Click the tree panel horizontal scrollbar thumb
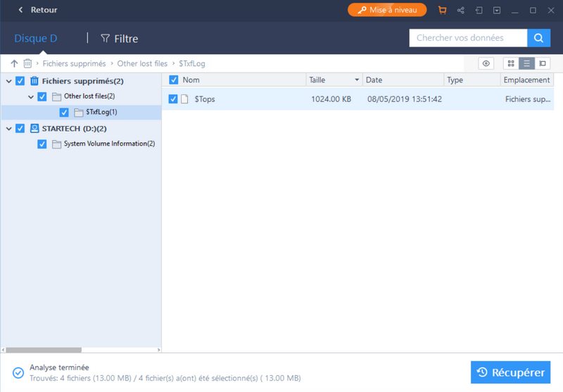Screen dimensions: 563x392 [44, 350]
